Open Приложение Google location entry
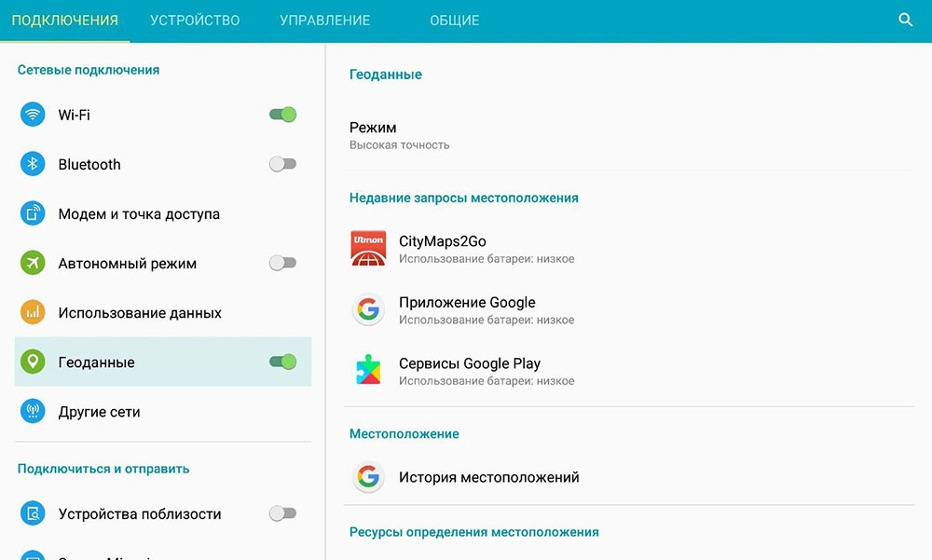The height and width of the screenshot is (560, 932). (629, 309)
